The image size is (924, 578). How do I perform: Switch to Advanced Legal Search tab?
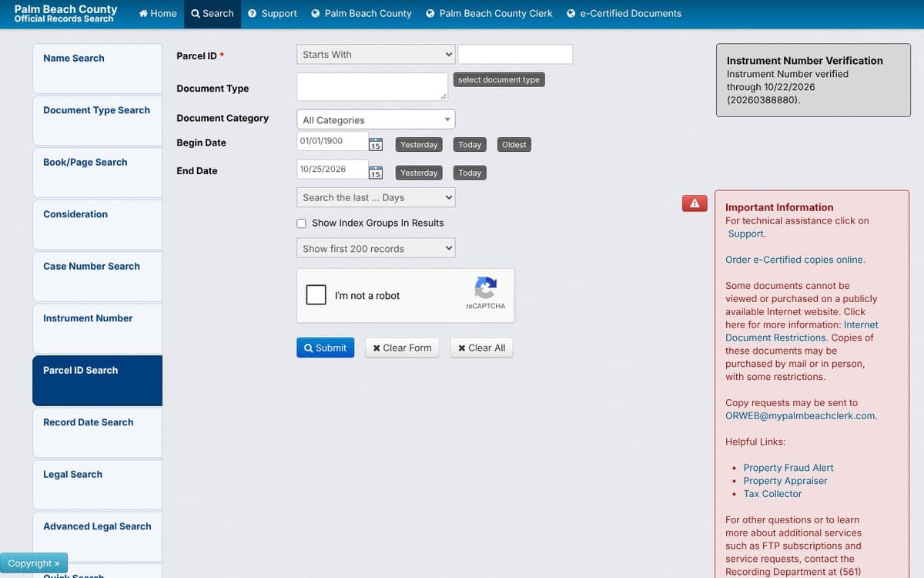[97, 537]
